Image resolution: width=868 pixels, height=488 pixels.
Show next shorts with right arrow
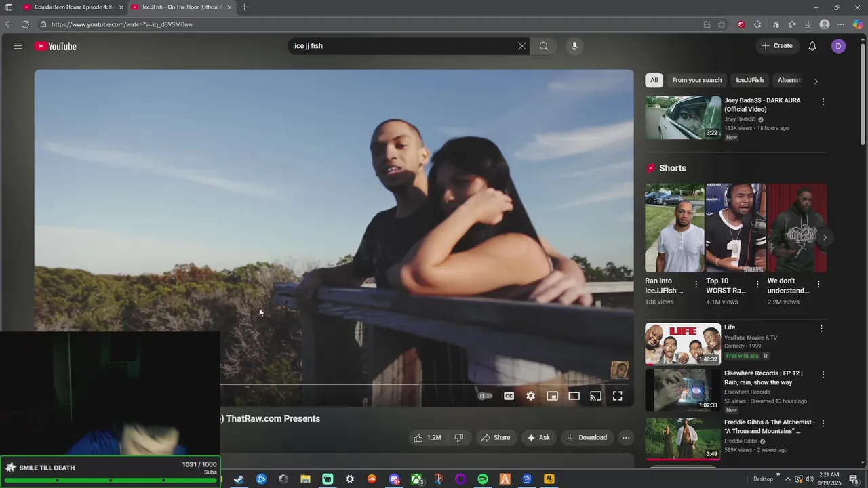click(825, 237)
